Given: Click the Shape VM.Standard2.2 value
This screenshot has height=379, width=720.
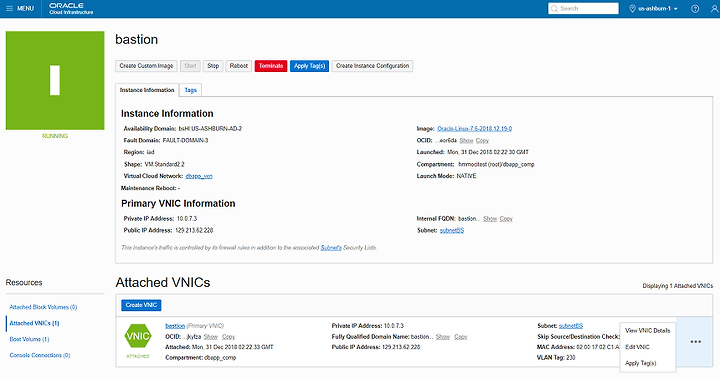Looking at the screenshot, I should click(x=164, y=164).
